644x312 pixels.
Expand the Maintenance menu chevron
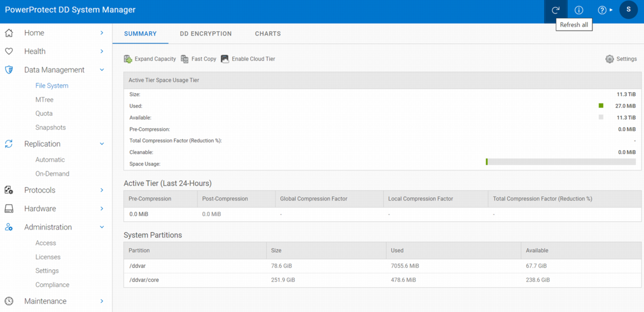click(x=102, y=301)
